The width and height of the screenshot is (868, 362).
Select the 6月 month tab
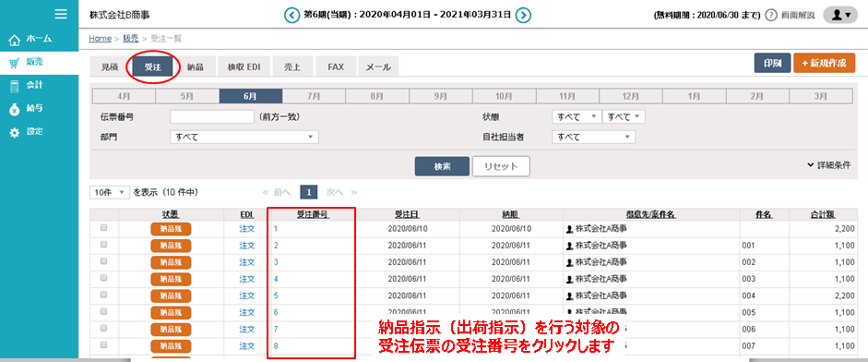(x=251, y=96)
